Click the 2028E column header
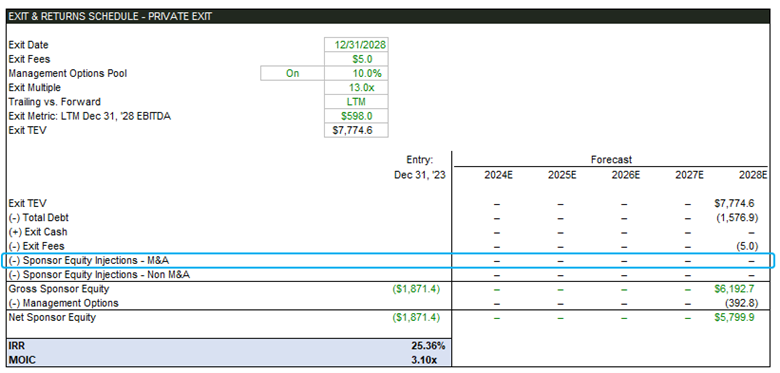 (753, 175)
